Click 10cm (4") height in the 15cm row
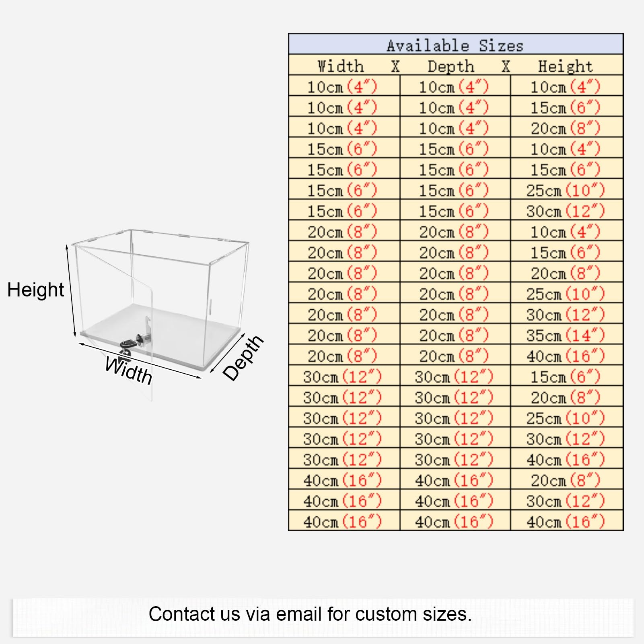Viewport: 644px width, 644px height. [x=565, y=149]
